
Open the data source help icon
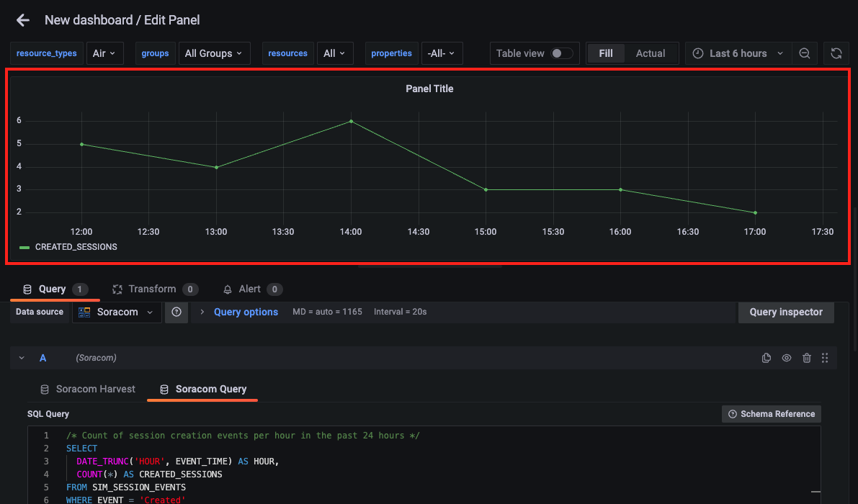click(176, 312)
